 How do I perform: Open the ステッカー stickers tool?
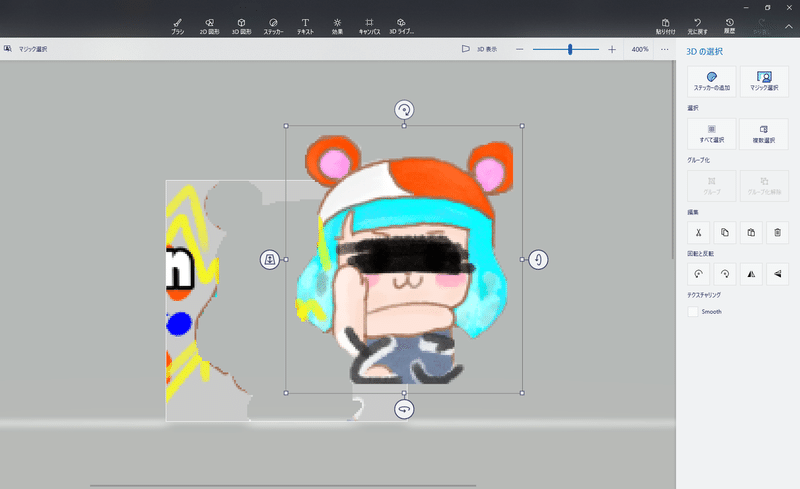pyautogui.click(x=273, y=26)
